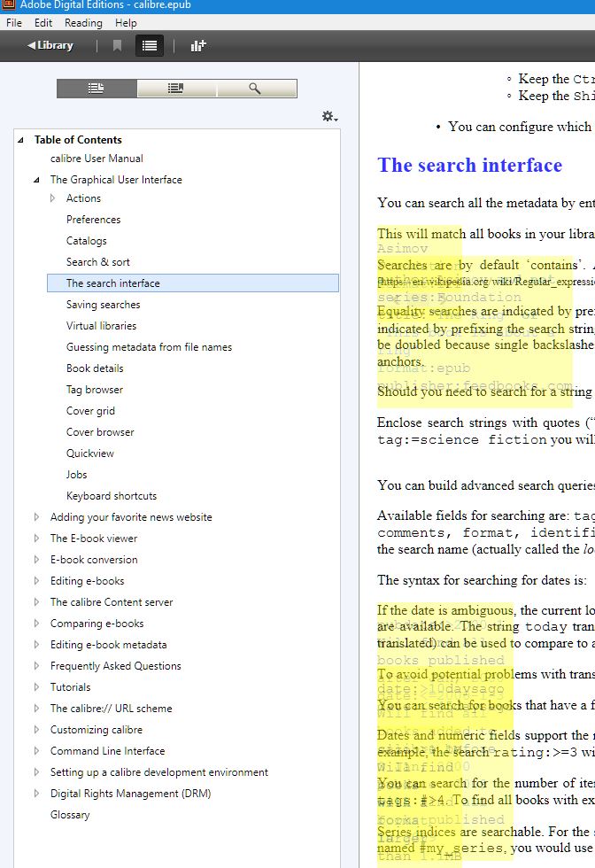Expand The calibre:// URL scheme section

(36, 708)
